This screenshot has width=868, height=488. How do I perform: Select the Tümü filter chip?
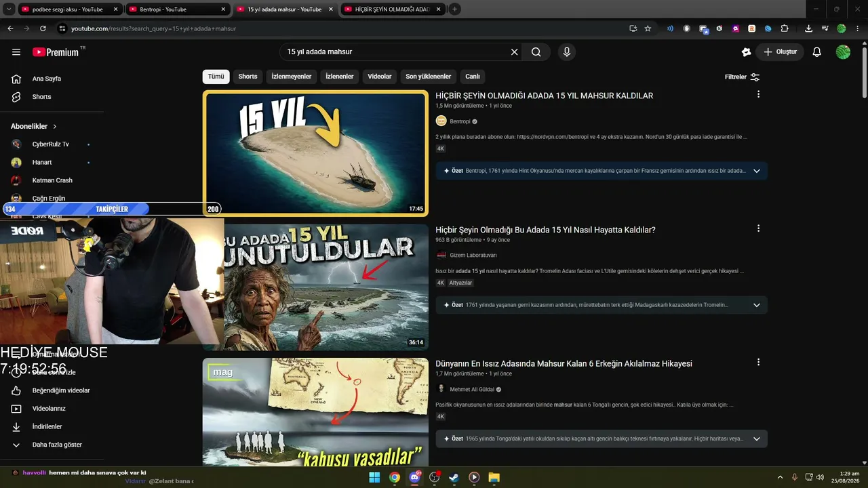point(216,77)
